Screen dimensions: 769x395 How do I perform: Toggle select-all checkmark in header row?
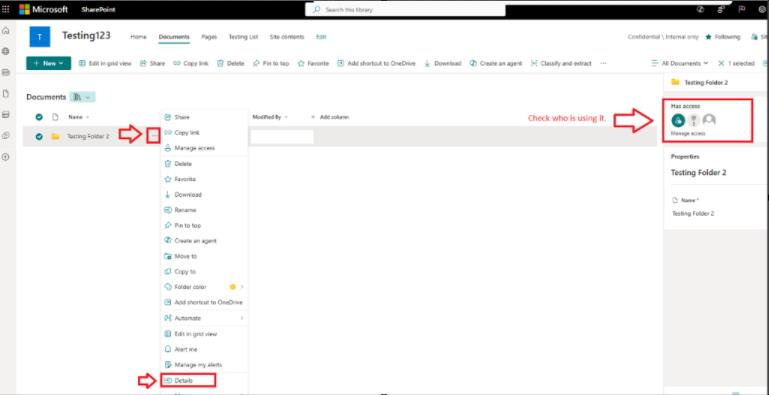click(39, 117)
